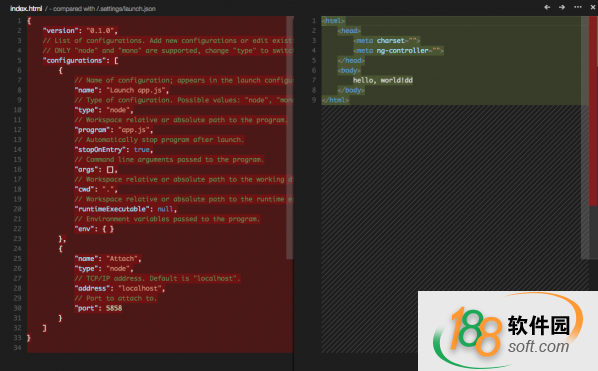Screen dimensions: 598x371
Task: Click the hello, world!dd text
Action: (383, 80)
